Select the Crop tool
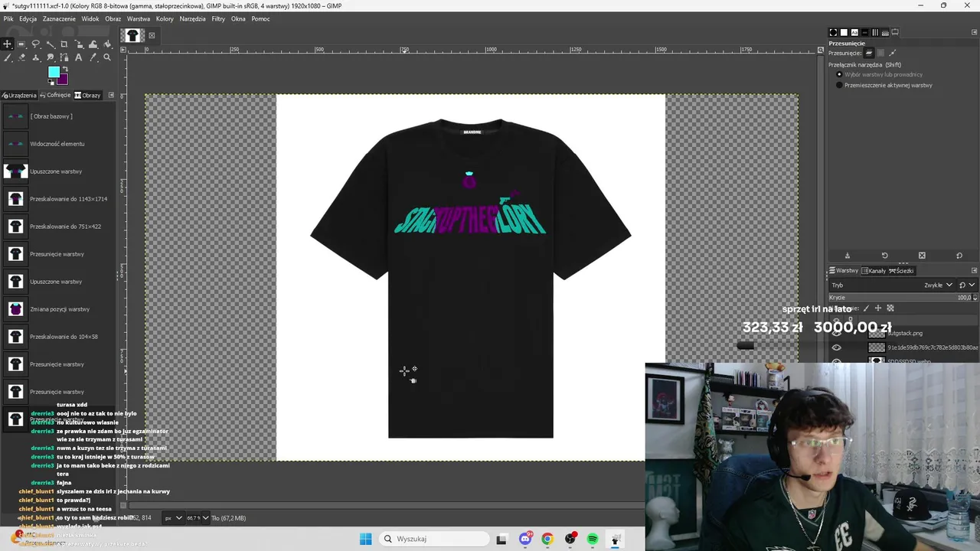 (x=64, y=44)
